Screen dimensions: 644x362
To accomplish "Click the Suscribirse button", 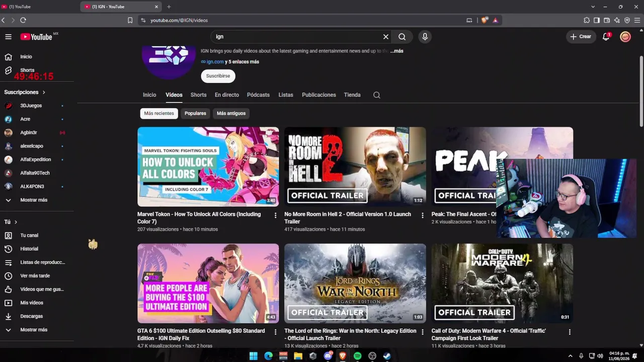I will [x=218, y=76].
